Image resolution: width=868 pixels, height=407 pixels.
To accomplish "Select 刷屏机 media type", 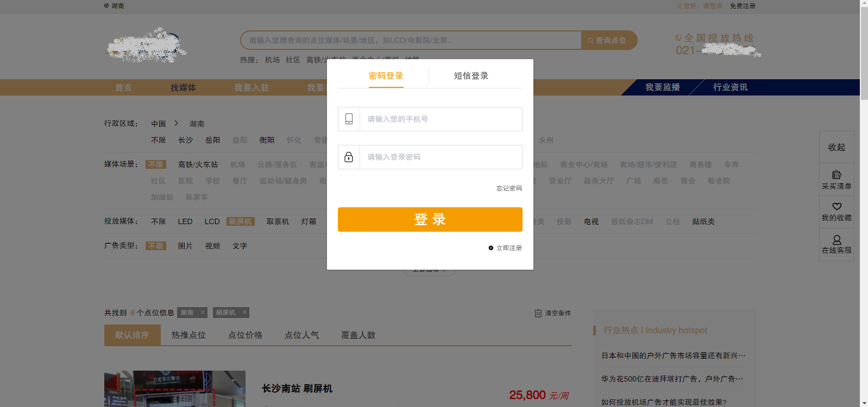I will click(240, 221).
